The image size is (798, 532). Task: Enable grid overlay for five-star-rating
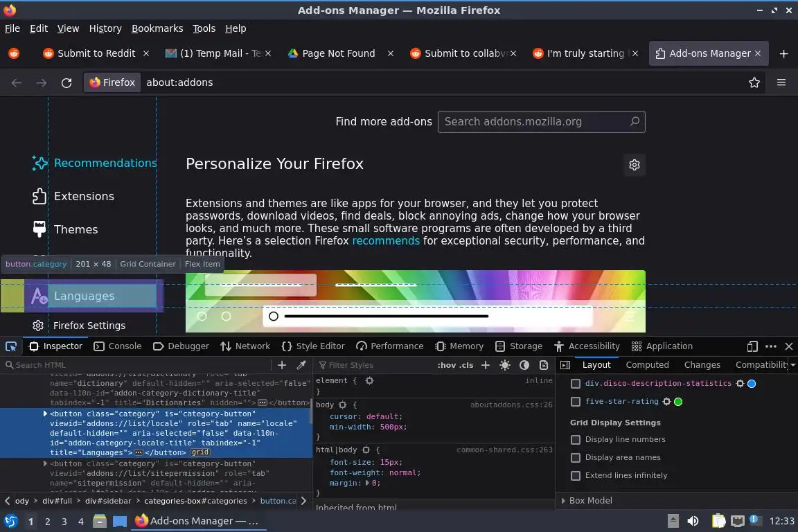576,402
